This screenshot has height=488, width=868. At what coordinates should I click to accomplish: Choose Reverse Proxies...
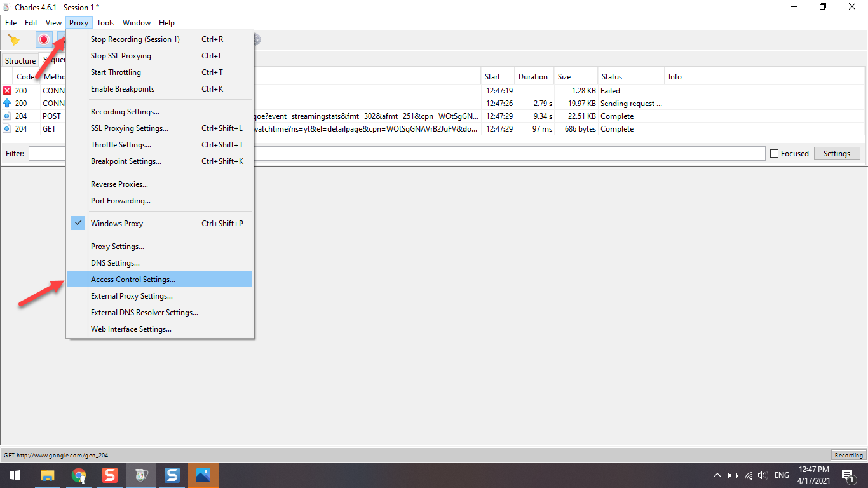tap(159, 184)
